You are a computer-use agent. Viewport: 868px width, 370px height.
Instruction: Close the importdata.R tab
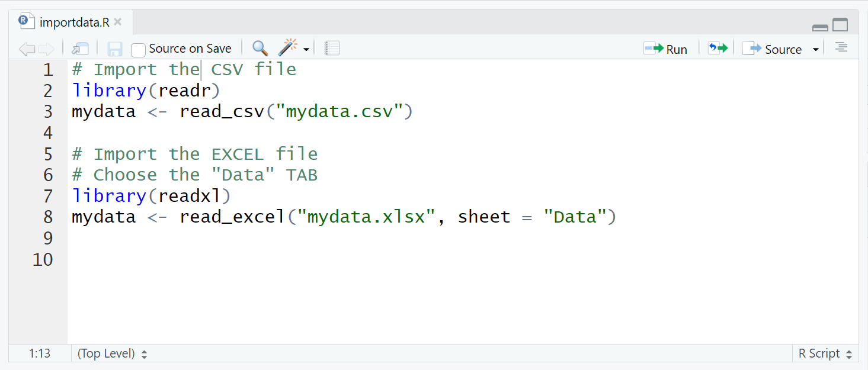coord(117,22)
